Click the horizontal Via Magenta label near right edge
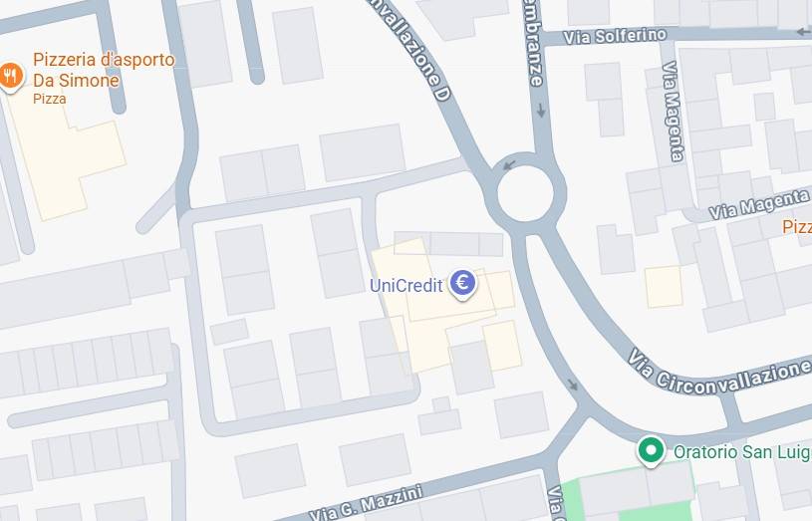This screenshot has height=521, width=812. point(758,204)
